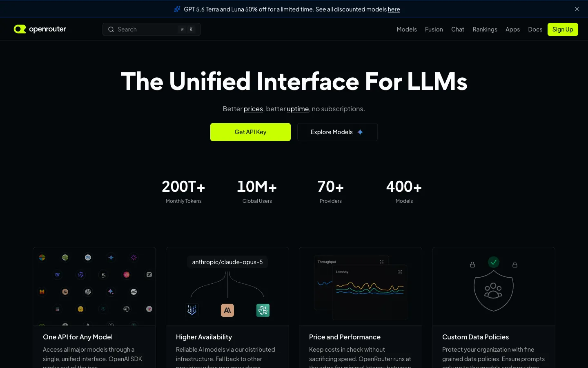Click the 'Throughput' chart label
Screen dimensions: 588x368
click(x=327, y=262)
